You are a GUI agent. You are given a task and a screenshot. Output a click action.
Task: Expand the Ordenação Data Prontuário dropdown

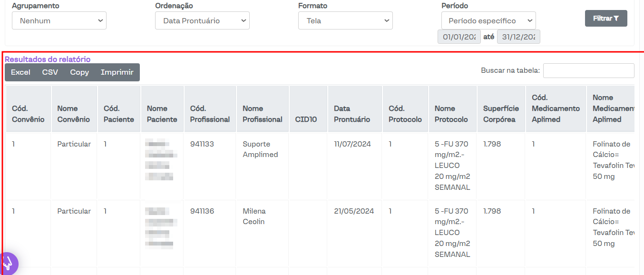[x=202, y=20]
